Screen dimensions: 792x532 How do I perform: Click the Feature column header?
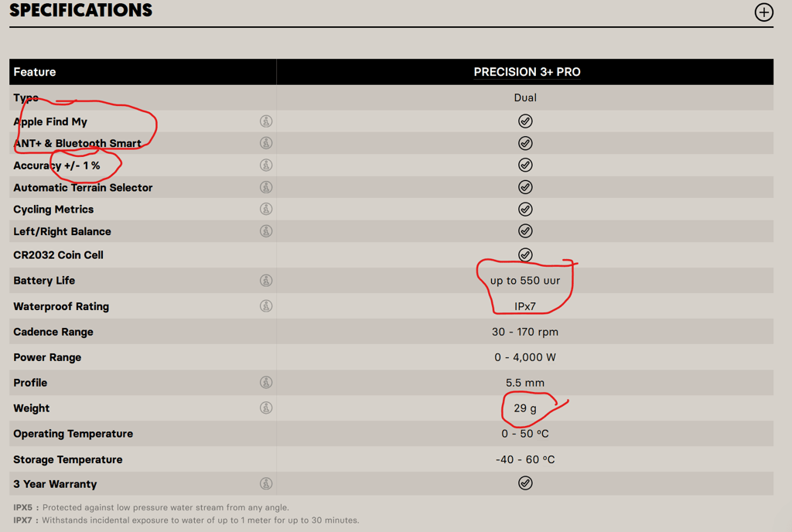34,71
